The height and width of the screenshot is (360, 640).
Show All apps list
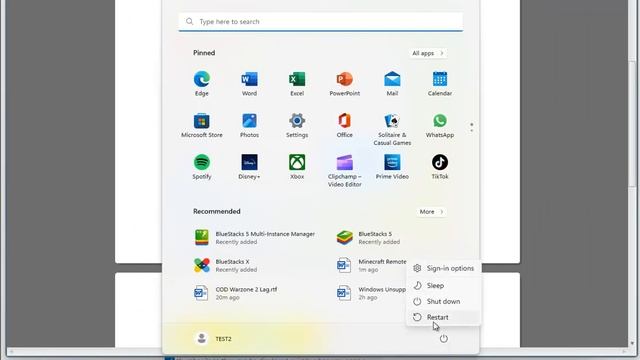point(428,53)
